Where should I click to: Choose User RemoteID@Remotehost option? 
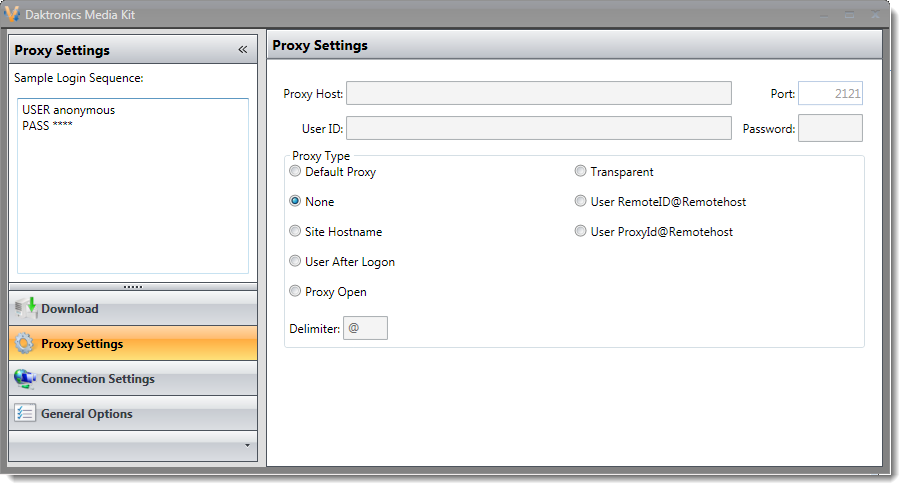[x=580, y=202]
